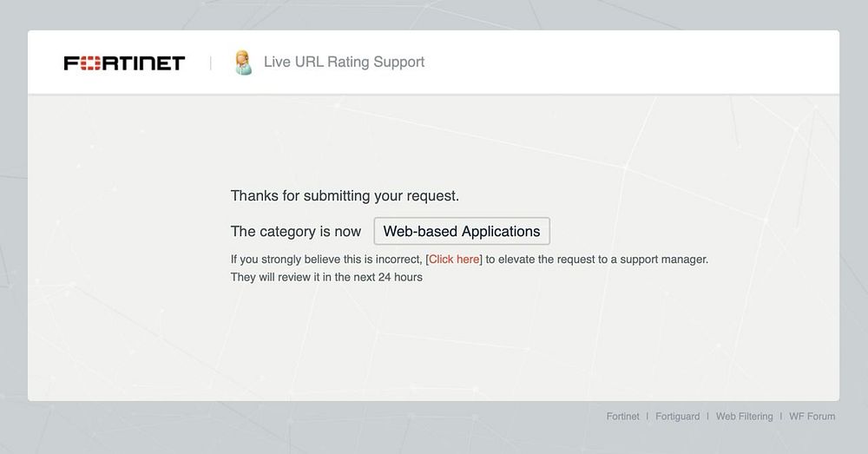Click the 'elevate the request to a support manager' text
868x454 pixels.
596,259
